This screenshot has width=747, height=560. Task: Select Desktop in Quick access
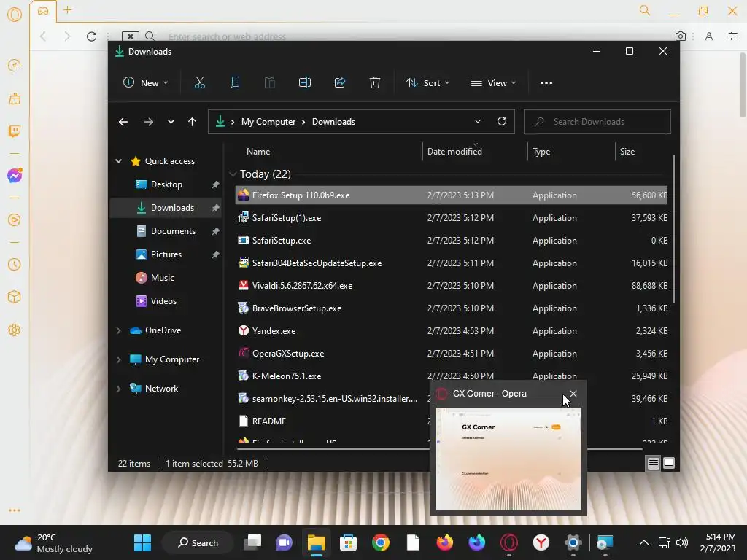[x=166, y=184]
